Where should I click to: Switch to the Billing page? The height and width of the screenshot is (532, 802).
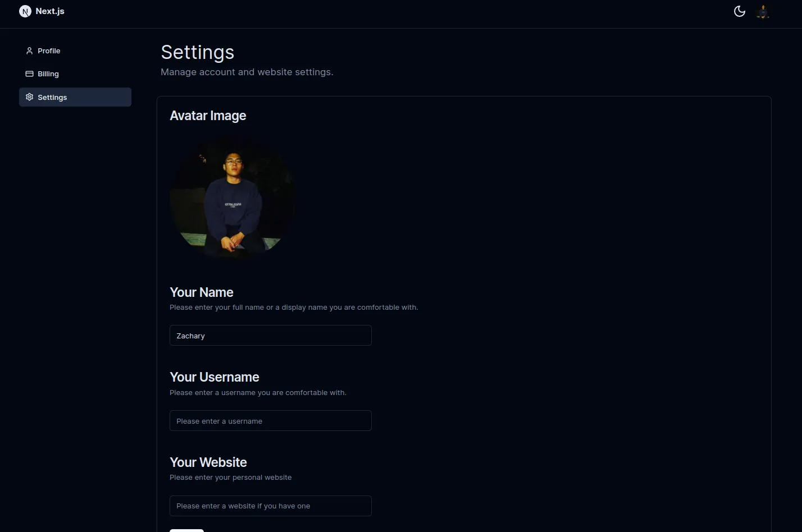[x=48, y=74]
